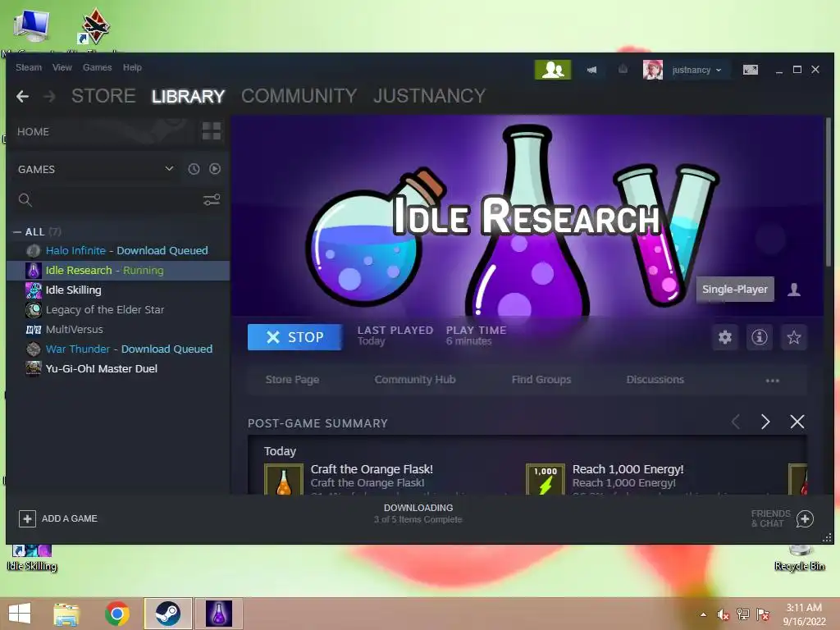
Task: Select Yu-Gi-Oh! Master Duel
Action: point(118,368)
